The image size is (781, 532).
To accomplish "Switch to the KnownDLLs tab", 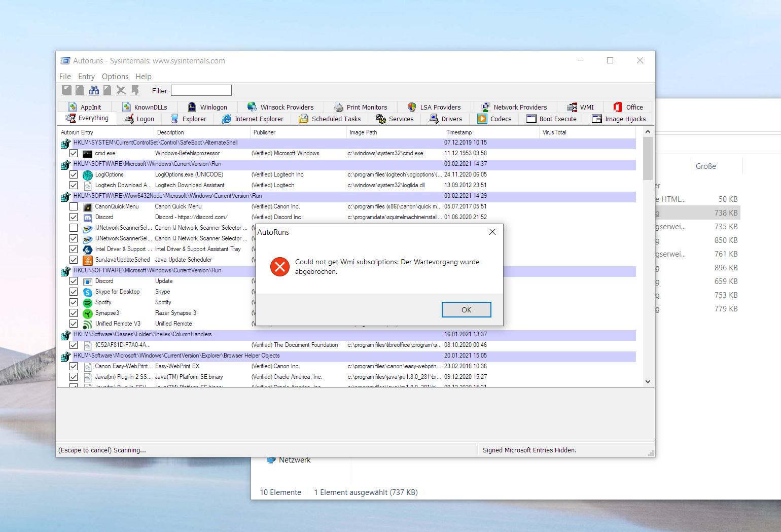I will [x=145, y=108].
